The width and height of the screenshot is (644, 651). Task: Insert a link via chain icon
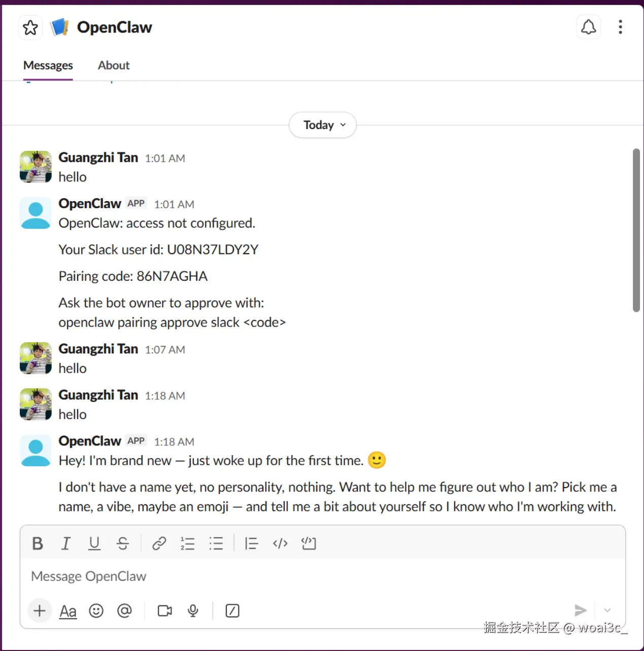pyautogui.click(x=159, y=543)
